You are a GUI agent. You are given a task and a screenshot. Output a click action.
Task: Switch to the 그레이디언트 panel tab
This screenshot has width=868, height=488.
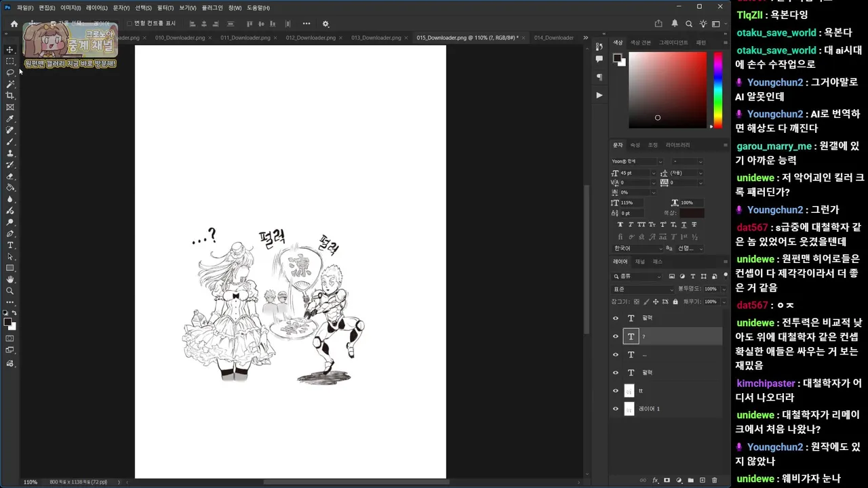[673, 43]
